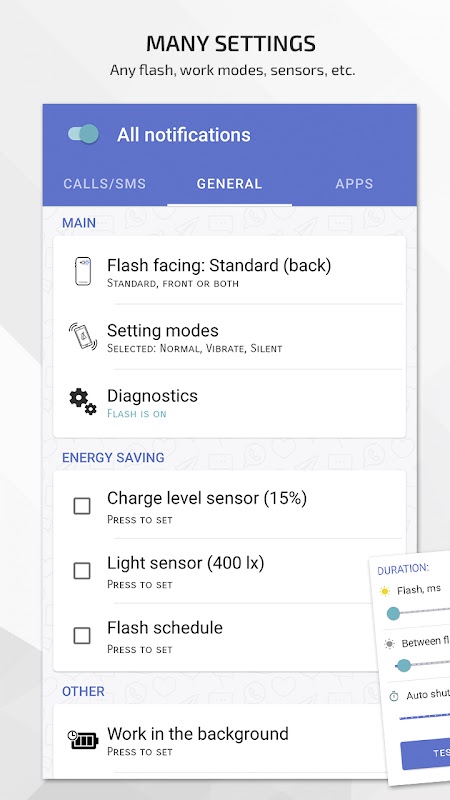
Task: Switch to the CALLS/SMS tab
Action: [x=105, y=184]
